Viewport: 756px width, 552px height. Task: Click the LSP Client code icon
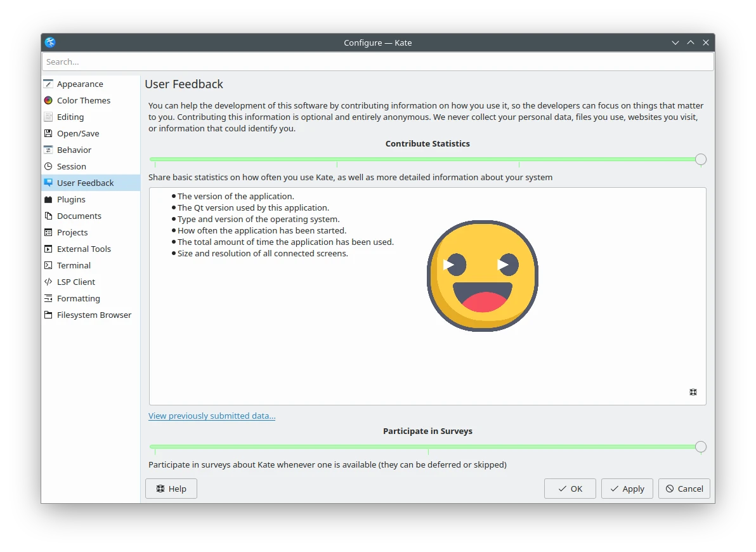pyautogui.click(x=48, y=282)
